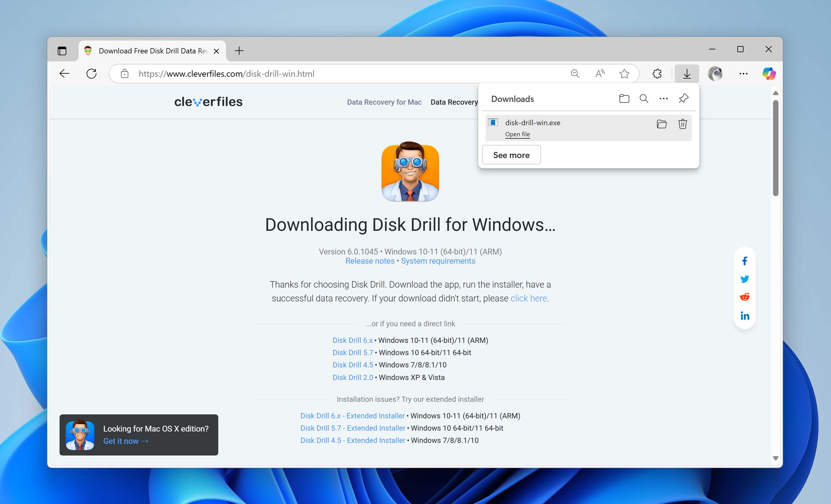831x504 pixels.
Task: Minimize the Edge browser window
Action: point(712,49)
